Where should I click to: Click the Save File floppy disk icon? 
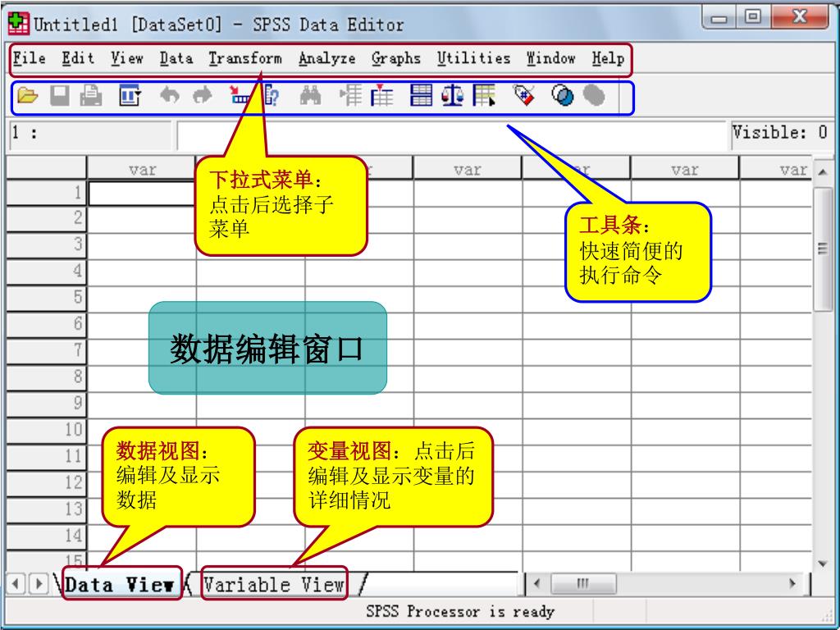pyautogui.click(x=59, y=96)
